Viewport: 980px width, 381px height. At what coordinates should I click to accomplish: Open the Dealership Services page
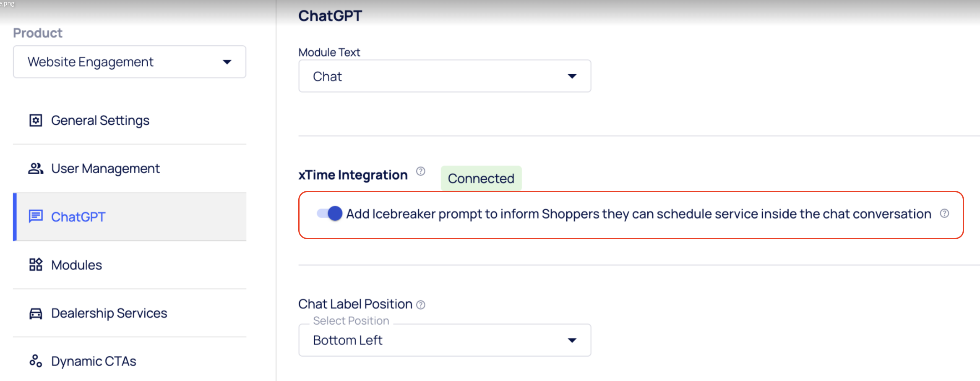pyautogui.click(x=109, y=313)
